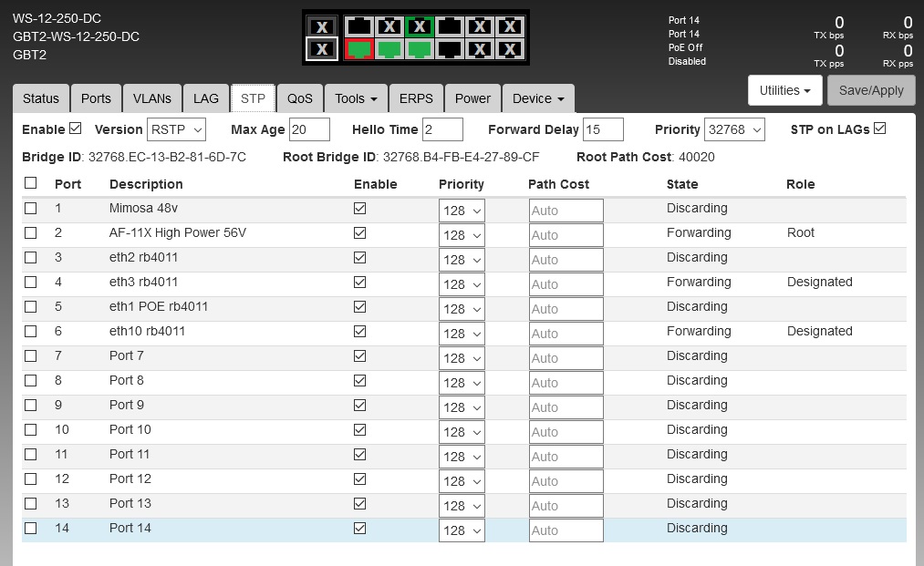The image size is (924, 566).
Task: Open the ERPS tab
Action: (416, 98)
